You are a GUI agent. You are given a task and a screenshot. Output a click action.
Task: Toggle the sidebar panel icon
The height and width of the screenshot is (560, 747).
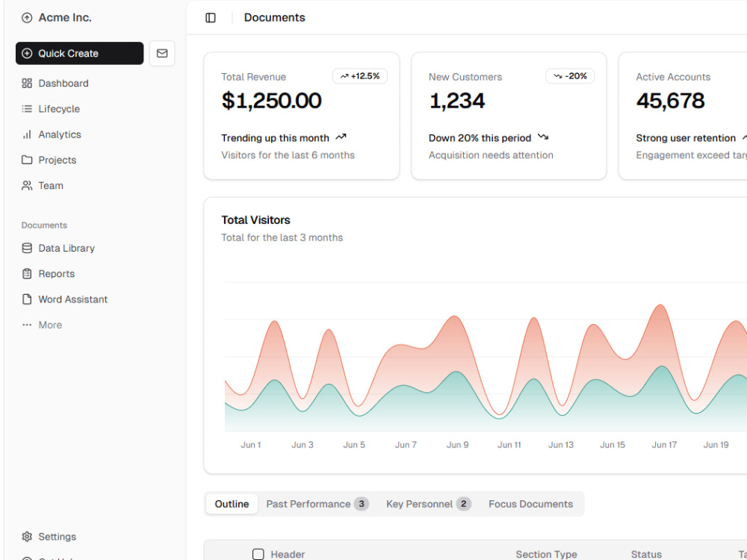211,18
